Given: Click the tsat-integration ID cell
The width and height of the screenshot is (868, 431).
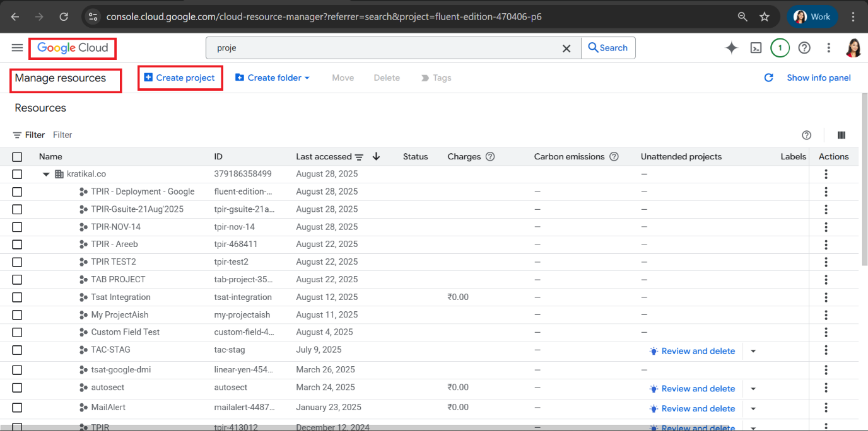Looking at the screenshot, I should tap(243, 297).
